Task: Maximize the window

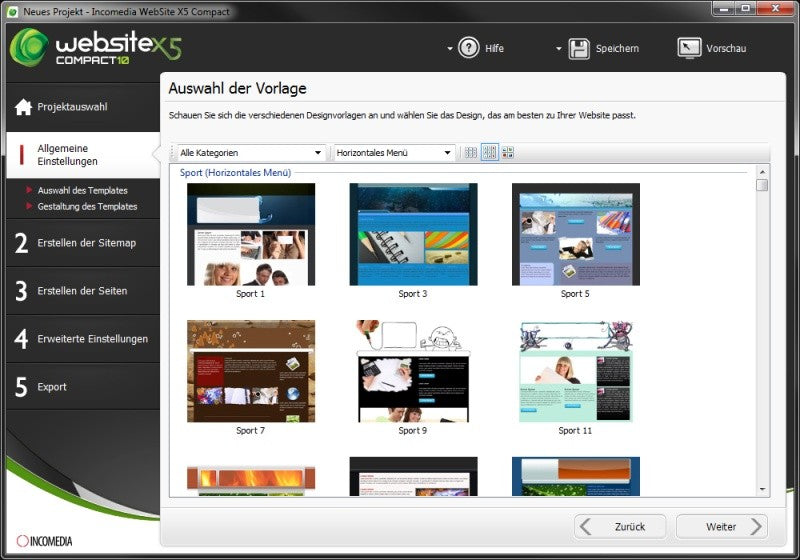Action: click(x=745, y=9)
